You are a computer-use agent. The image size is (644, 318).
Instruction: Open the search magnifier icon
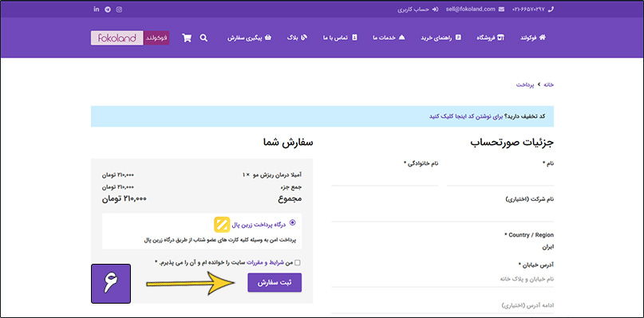(x=203, y=37)
